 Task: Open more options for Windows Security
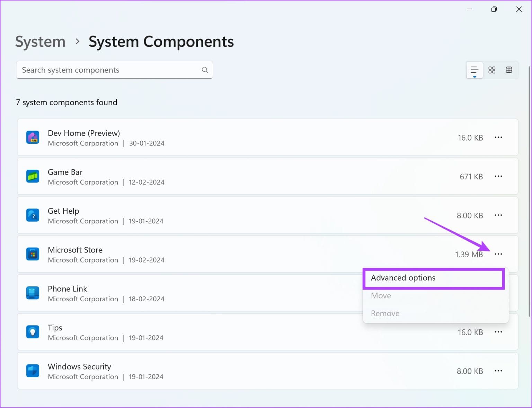click(x=498, y=371)
